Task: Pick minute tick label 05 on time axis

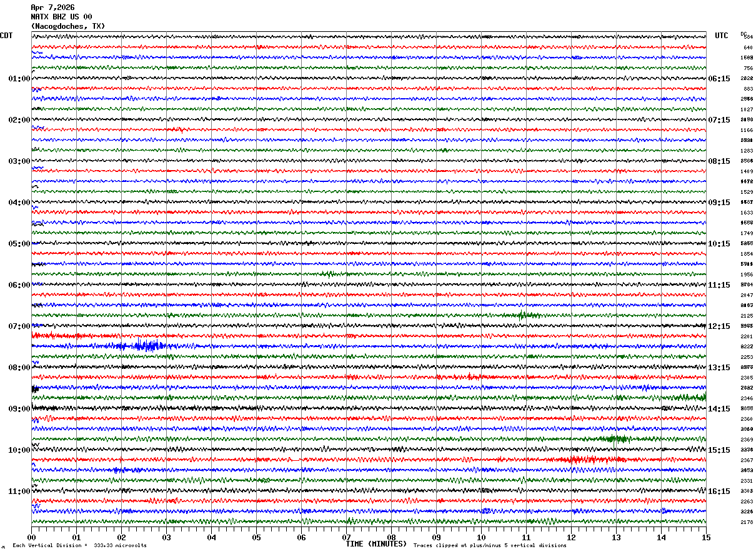Action: (256, 537)
